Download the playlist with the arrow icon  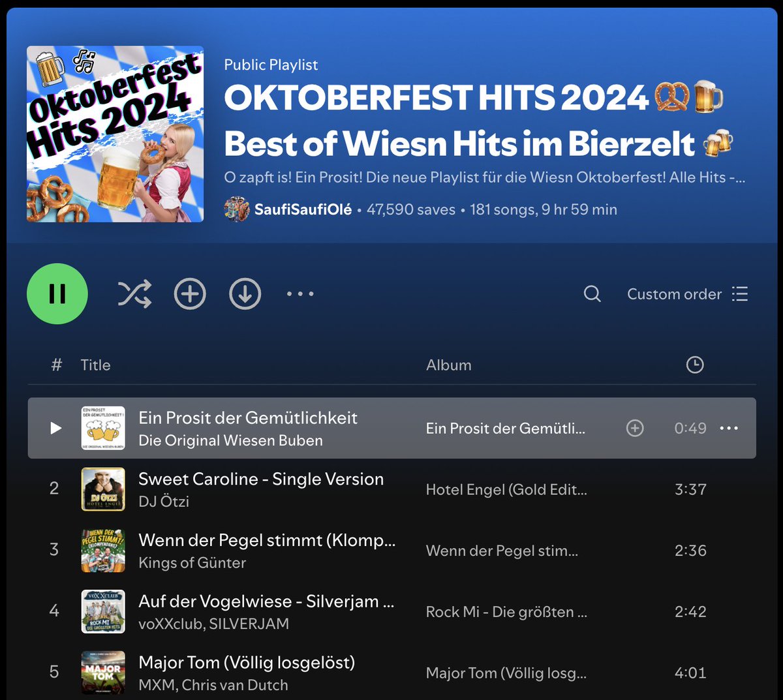(x=245, y=294)
